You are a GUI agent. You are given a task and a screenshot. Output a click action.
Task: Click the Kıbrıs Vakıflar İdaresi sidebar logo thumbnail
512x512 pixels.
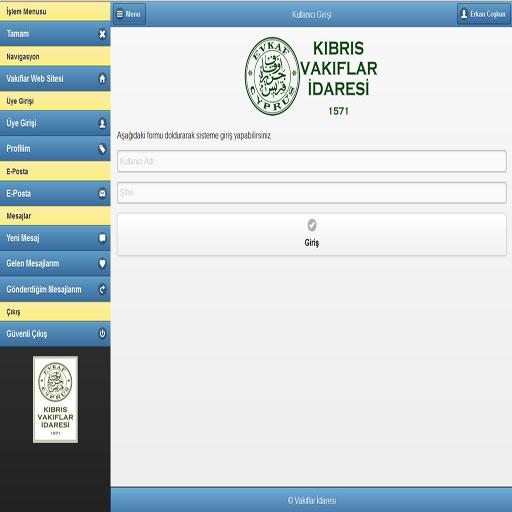55,399
